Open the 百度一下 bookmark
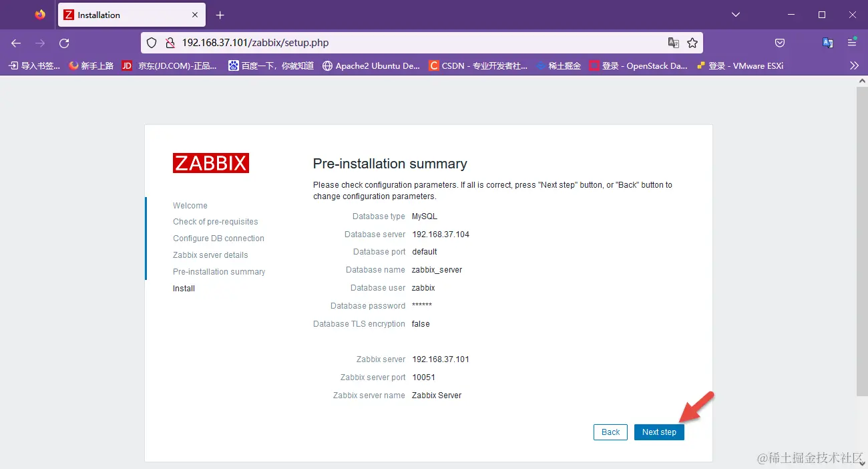868x469 pixels. pyautogui.click(x=271, y=65)
